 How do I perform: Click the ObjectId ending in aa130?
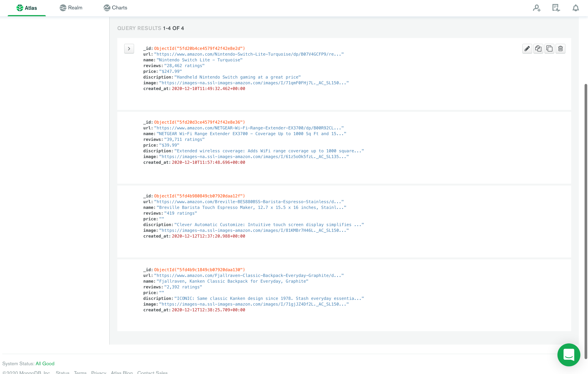199,270
